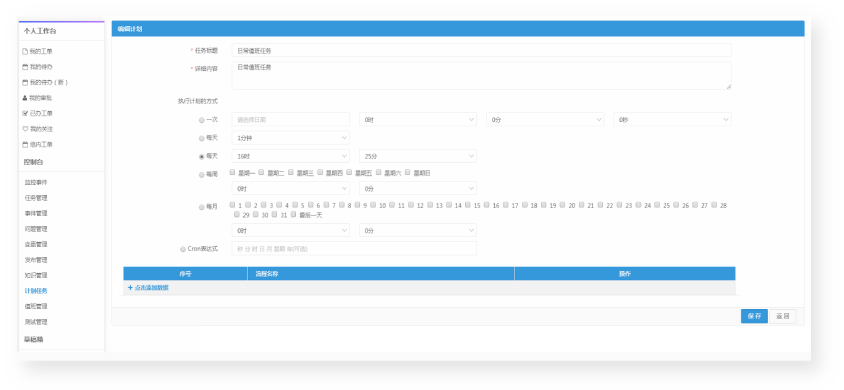Select the 一次 radio option
Image resolution: width=844 pixels, height=390 pixels.
tap(202, 120)
